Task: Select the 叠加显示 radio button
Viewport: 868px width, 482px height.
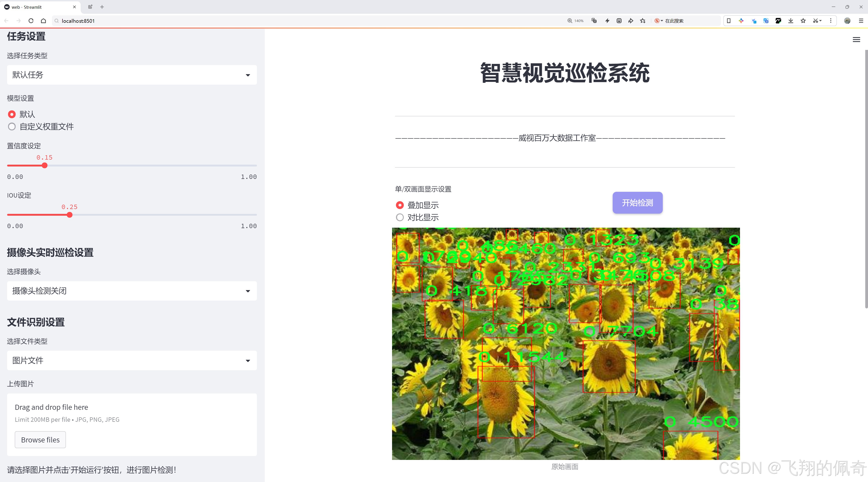Action: pyautogui.click(x=400, y=205)
